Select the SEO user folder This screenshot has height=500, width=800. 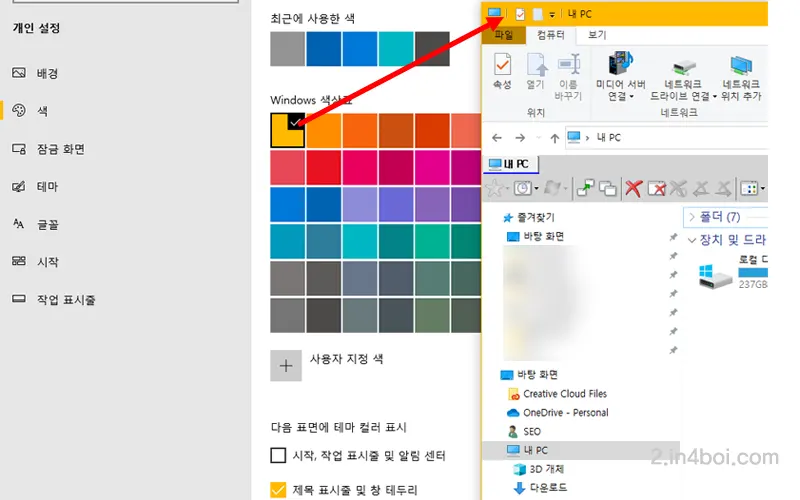[x=524, y=432]
